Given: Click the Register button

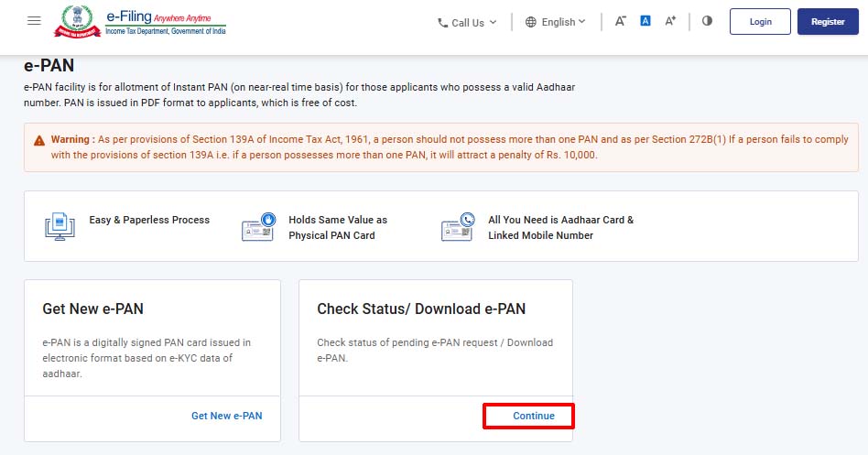Looking at the screenshot, I should pos(828,22).
